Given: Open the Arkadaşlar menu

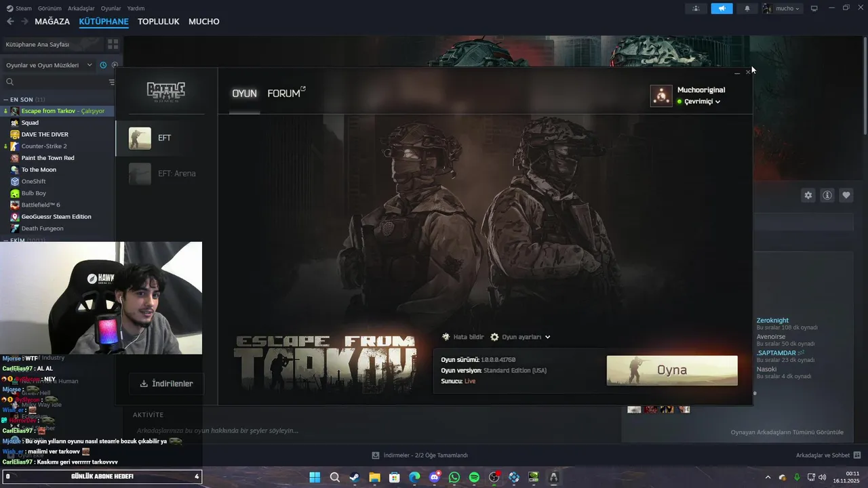Looking at the screenshot, I should click(x=81, y=8).
